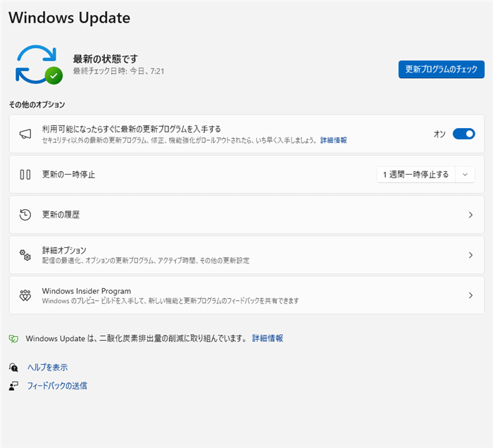
Task: Expand the Windows Insider Program chevron
Action: pyautogui.click(x=470, y=295)
